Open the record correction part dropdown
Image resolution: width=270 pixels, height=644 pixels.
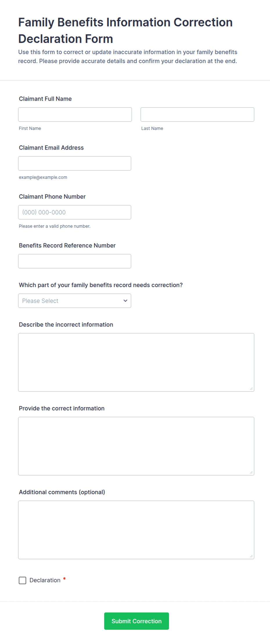tap(75, 301)
